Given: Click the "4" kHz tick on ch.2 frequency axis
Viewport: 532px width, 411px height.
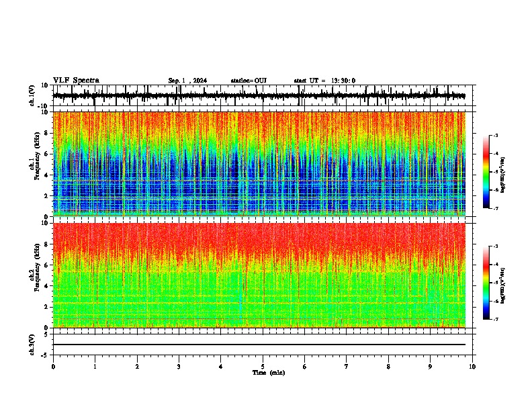Looking at the screenshot, I should coord(47,286).
